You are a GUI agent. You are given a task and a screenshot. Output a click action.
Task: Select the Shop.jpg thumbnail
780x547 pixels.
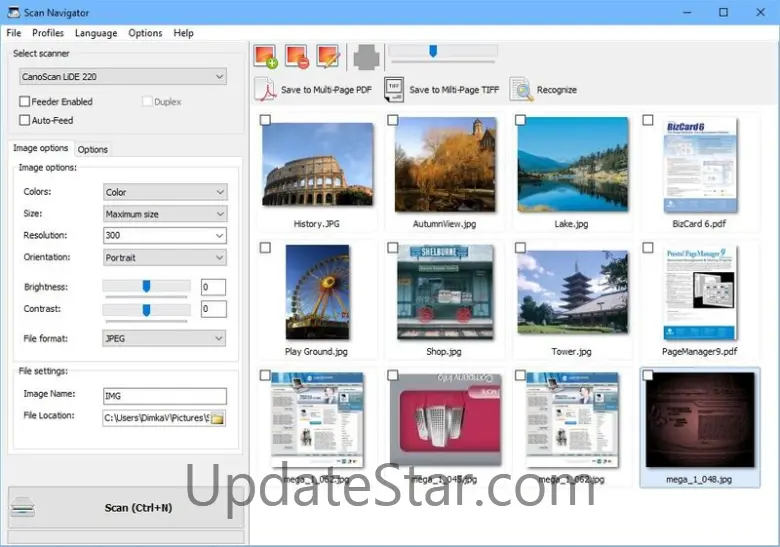coord(445,292)
